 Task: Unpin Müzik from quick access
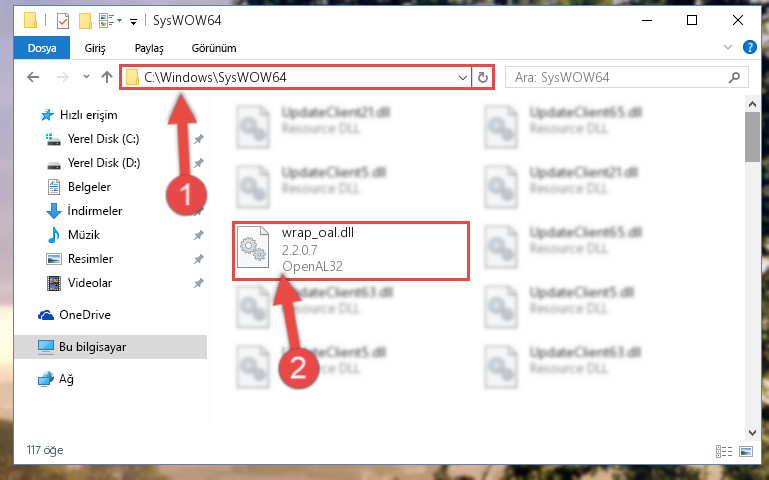click(199, 235)
